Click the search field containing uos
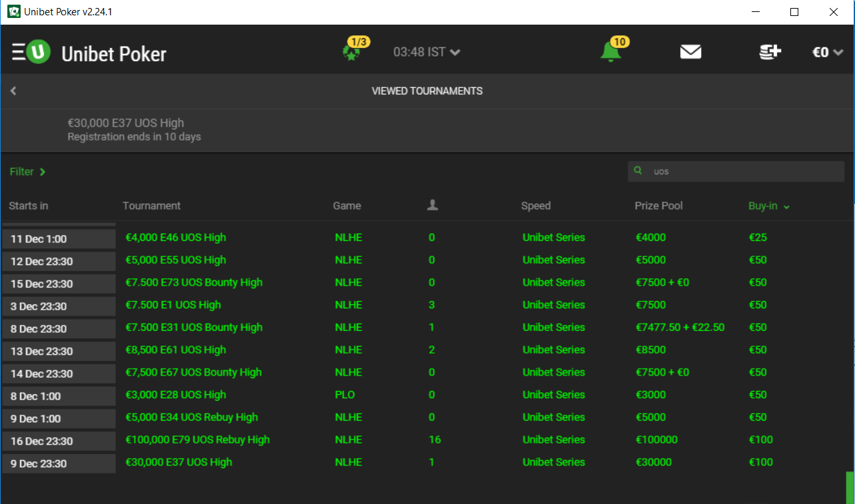The width and height of the screenshot is (855, 504). point(736,171)
